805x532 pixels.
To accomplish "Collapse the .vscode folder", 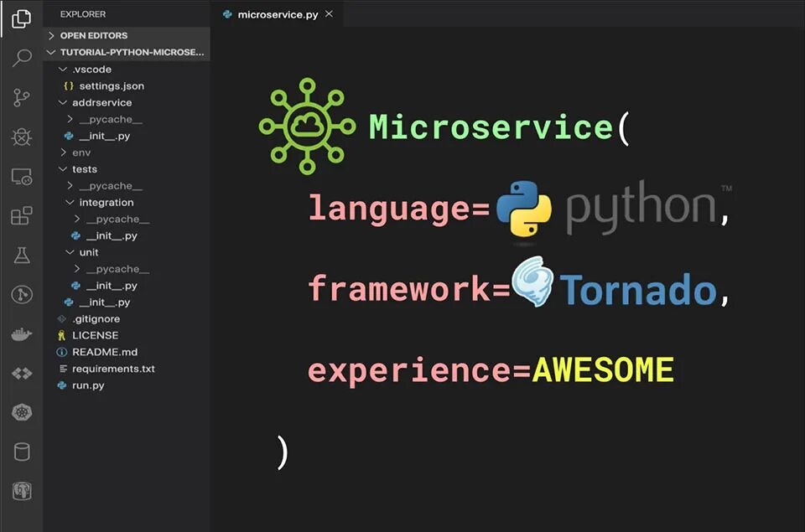I will 127,70.
